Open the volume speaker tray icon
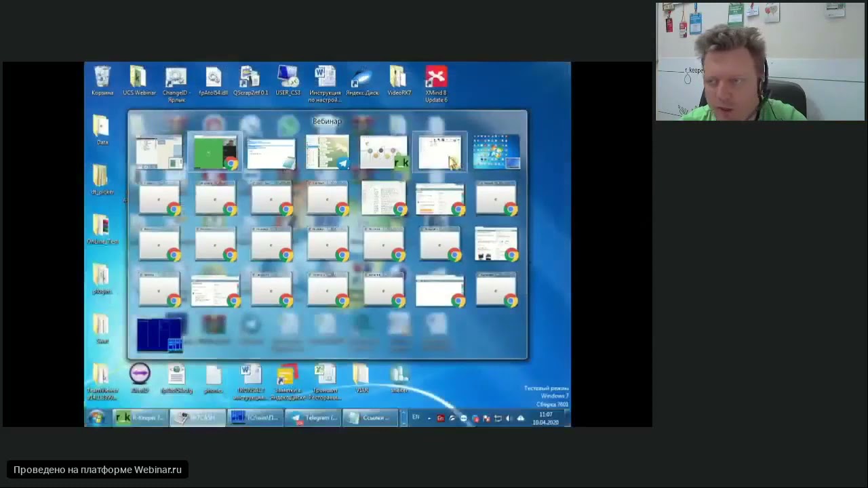 [509, 418]
